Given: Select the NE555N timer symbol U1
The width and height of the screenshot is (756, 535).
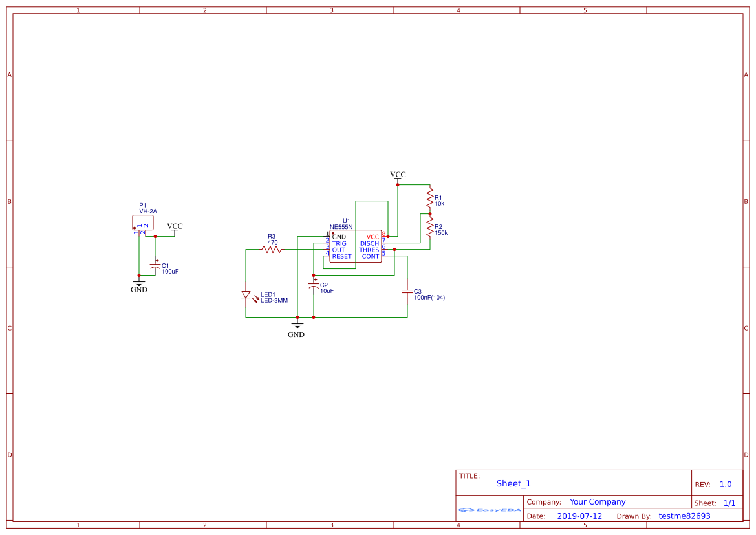Looking at the screenshot, I should point(355,246).
